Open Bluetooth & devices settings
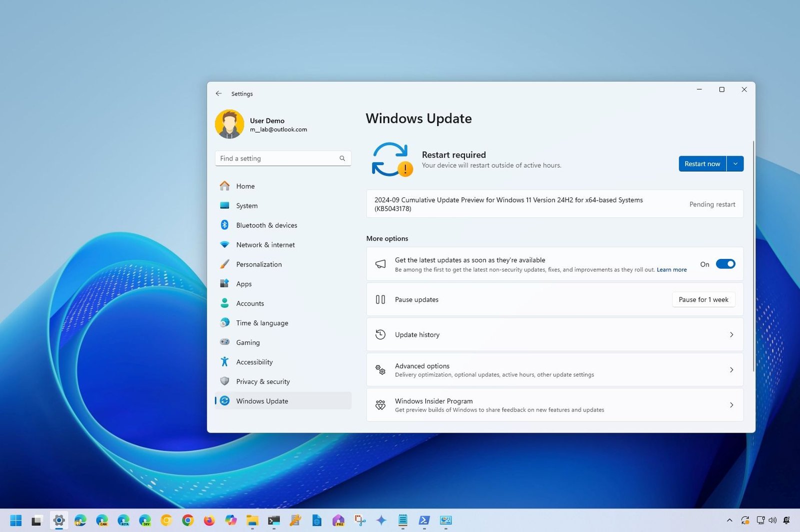 (x=283, y=225)
